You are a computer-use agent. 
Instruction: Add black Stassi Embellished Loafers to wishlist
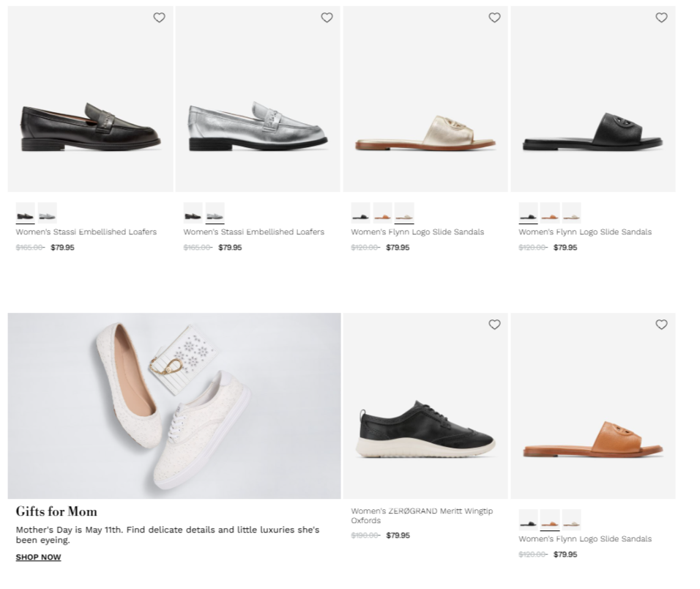(x=159, y=18)
